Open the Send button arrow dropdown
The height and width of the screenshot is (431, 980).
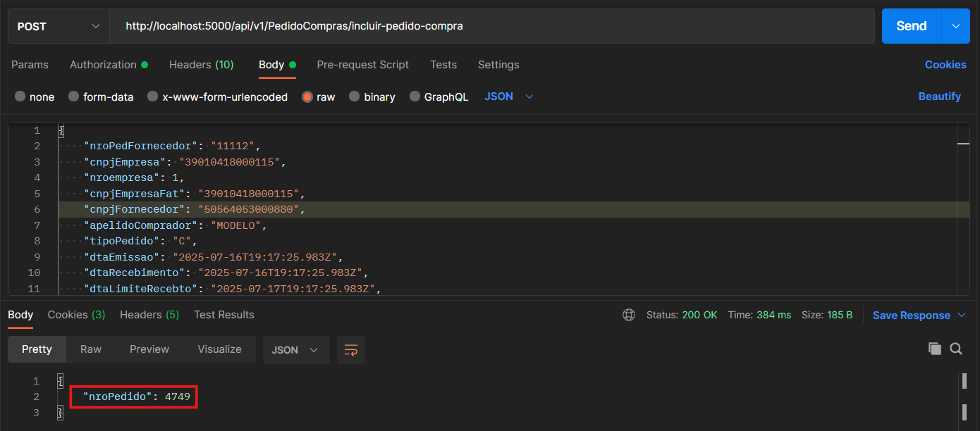[956, 26]
